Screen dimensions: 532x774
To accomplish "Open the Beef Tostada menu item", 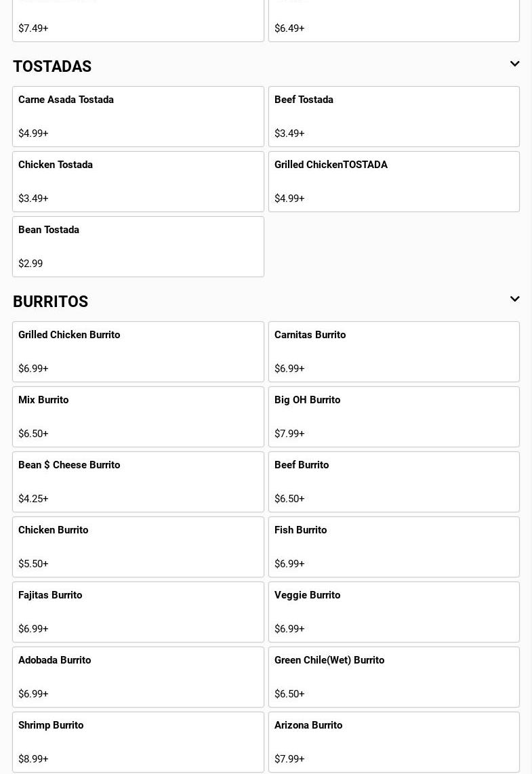I will pos(394,117).
